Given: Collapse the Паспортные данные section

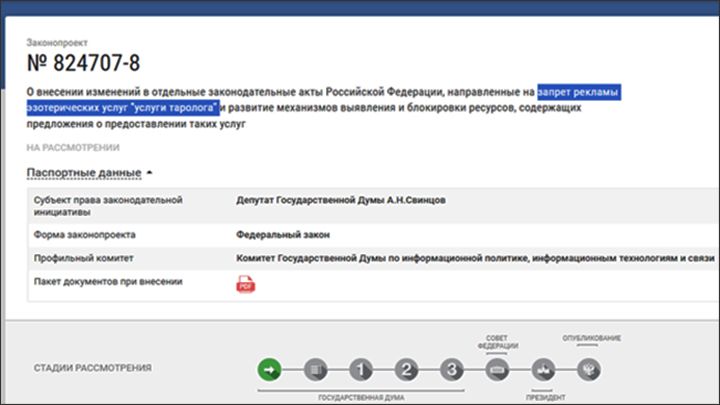Looking at the screenshot, I should pos(84,172).
